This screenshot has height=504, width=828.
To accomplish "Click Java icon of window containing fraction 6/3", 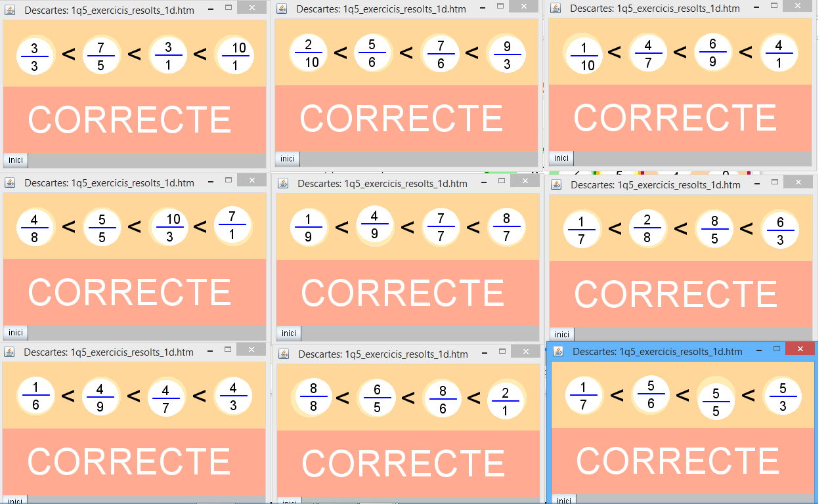I will (x=556, y=185).
